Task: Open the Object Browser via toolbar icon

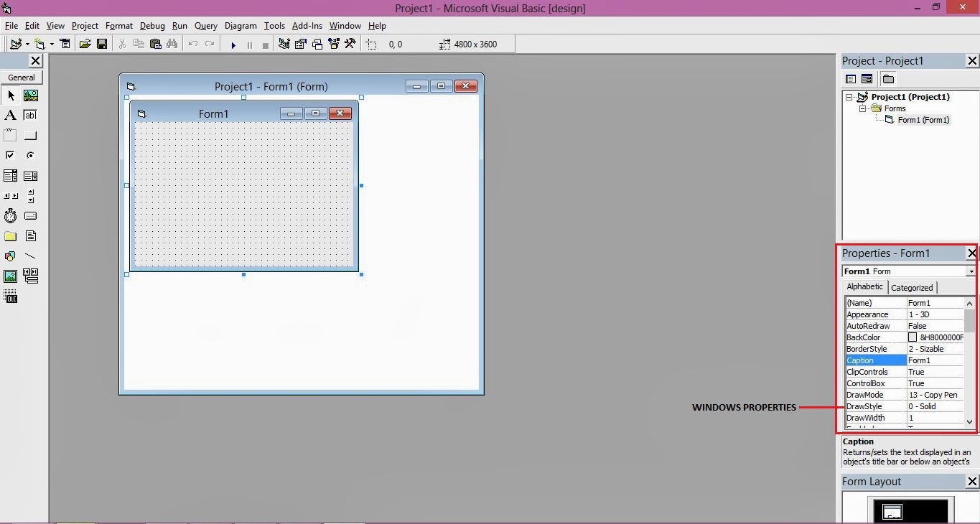Action: (x=333, y=44)
